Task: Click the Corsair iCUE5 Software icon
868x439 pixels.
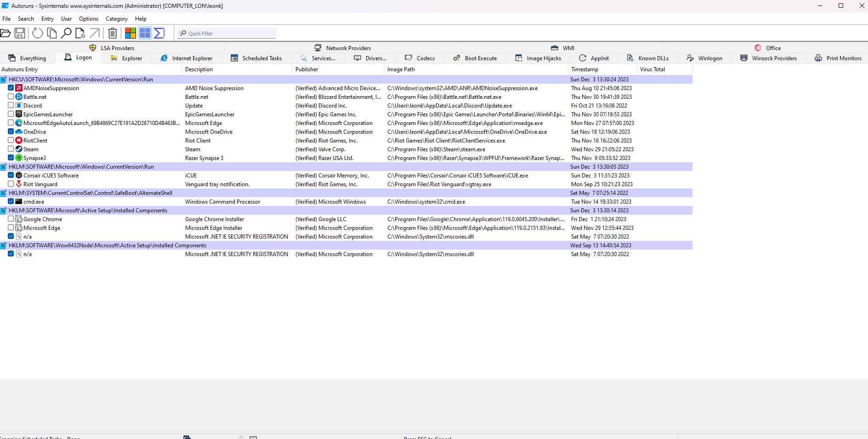Action: pos(19,176)
